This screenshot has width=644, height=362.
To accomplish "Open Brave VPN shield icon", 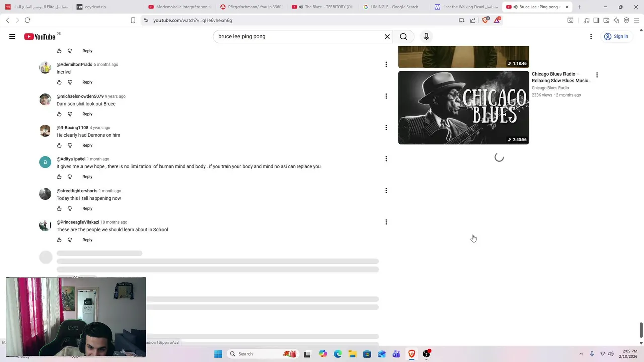I will 626,20.
